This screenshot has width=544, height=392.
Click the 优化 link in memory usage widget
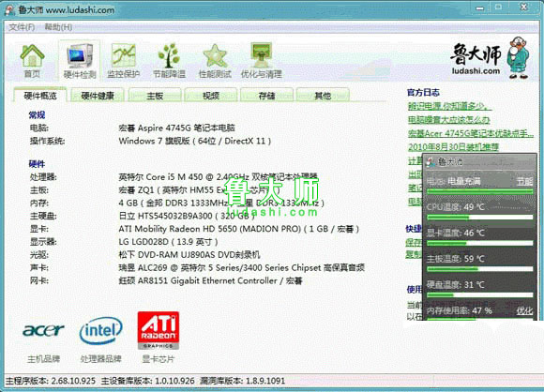click(x=524, y=310)
